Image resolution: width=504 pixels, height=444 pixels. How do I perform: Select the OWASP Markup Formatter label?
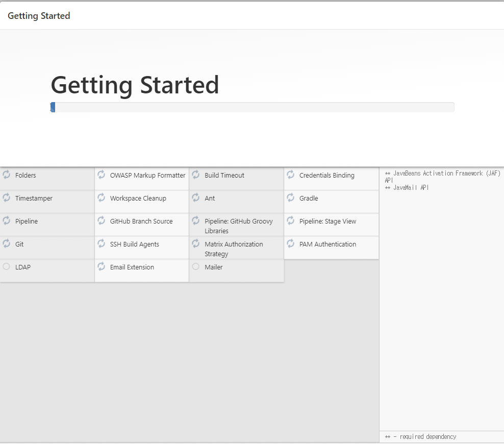tap(147, 175)
